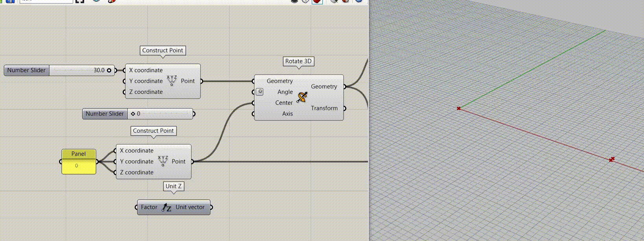
Task: Click the Geometry input of Rotate 3D
Action: (280, 81)
